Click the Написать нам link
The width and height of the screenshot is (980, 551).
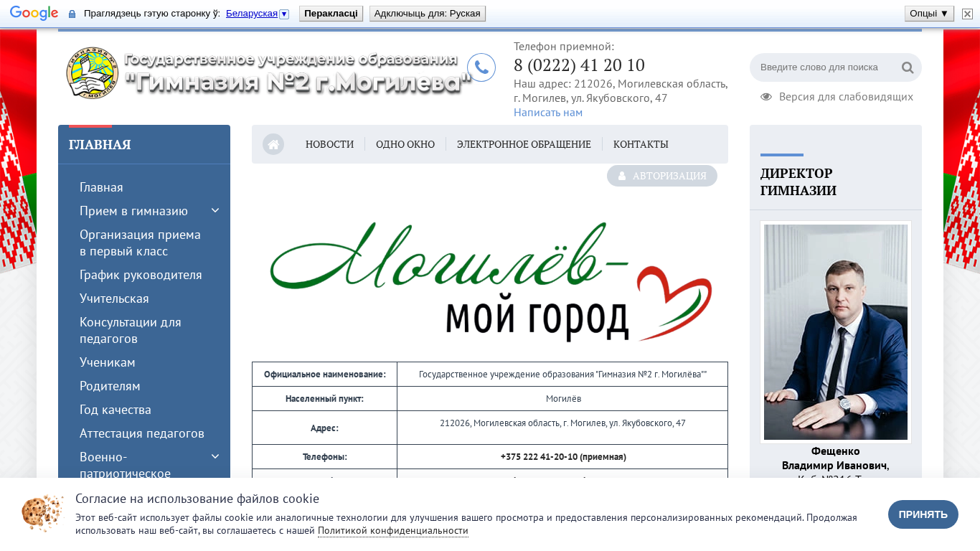(548, 113)
